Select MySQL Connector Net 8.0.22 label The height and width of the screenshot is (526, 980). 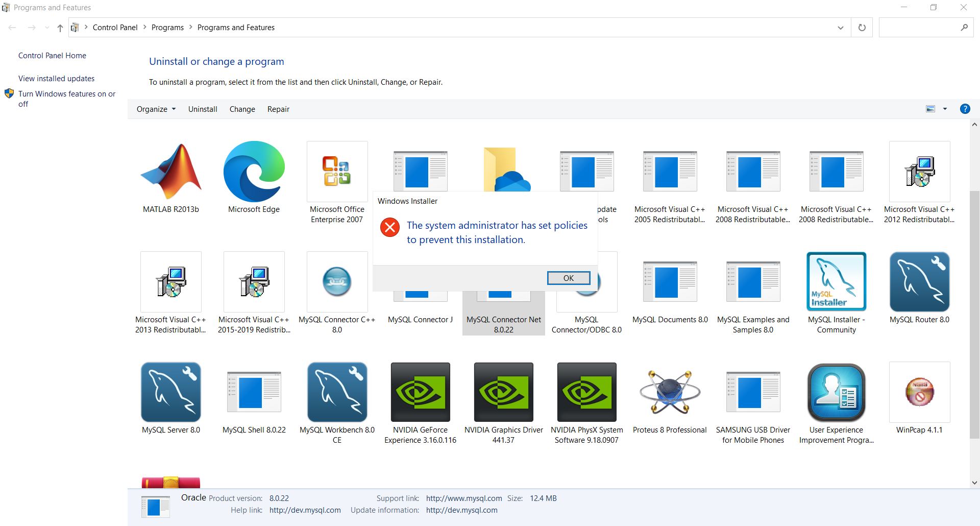[504, 325]
